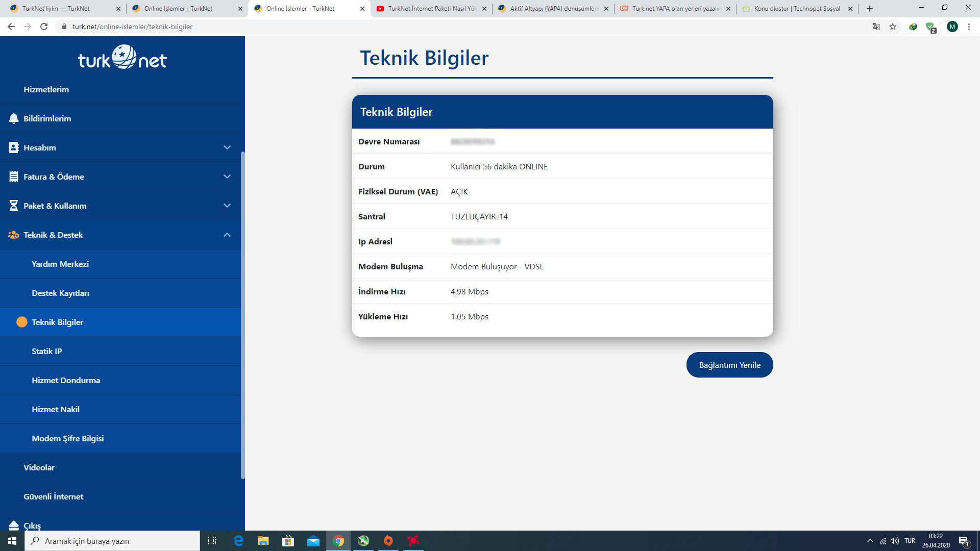Viewport: 980px width, 551px height.
Task: Reload the page using browser refresh icon
Action: click(44, 27)
